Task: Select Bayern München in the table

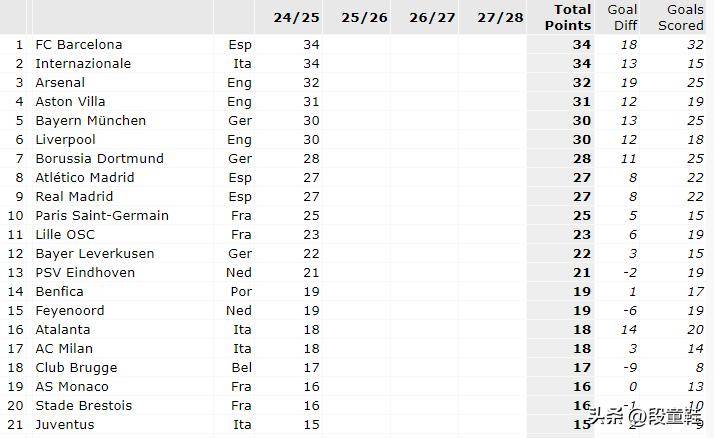Action: (x=91, y=121)
